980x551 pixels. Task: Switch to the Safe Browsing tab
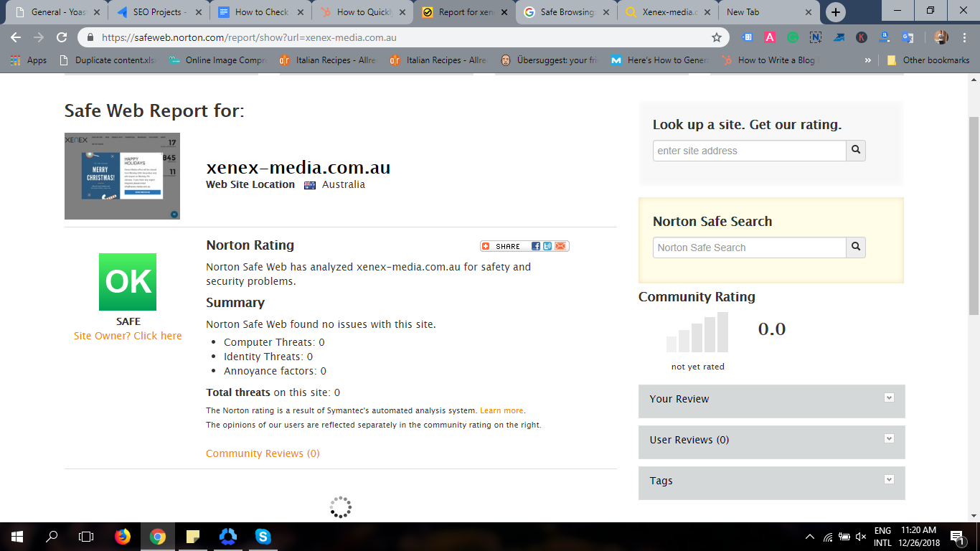(567, 12)
